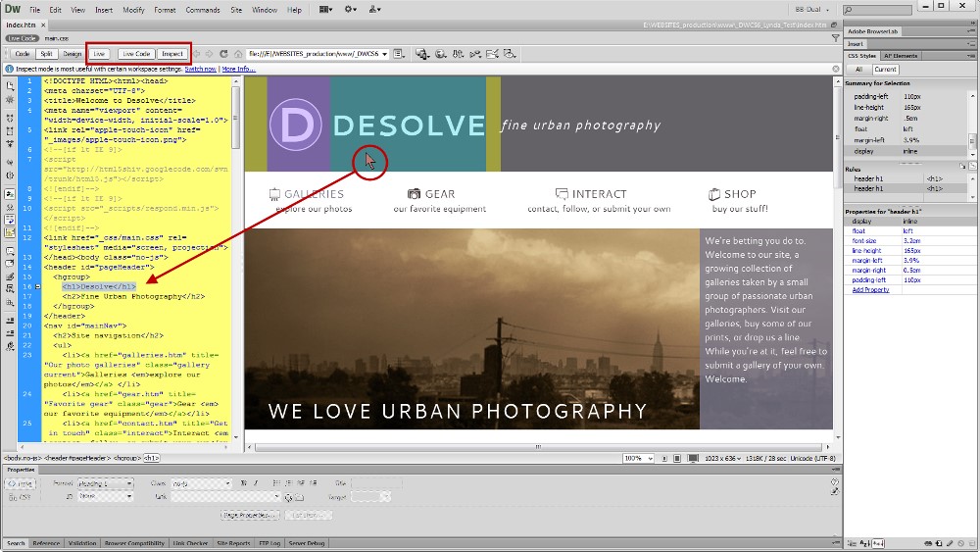980x552 pixels.
Task: Open Validation tab in results panel
Action: tap(82, 543)
